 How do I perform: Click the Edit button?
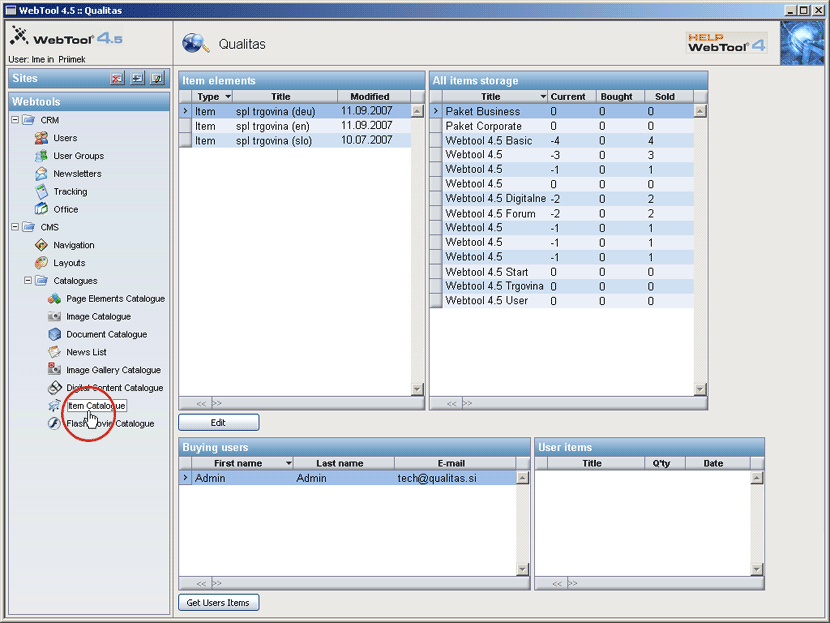218,423
